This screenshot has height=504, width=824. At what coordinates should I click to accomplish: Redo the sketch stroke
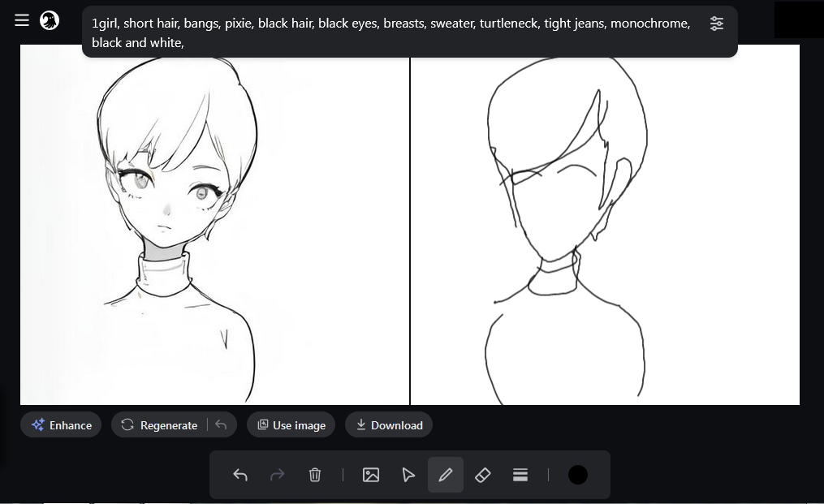click(278, 475)
